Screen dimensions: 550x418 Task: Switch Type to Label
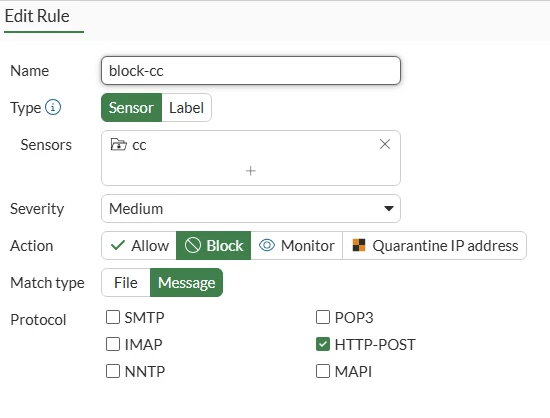tap(186, 108)
